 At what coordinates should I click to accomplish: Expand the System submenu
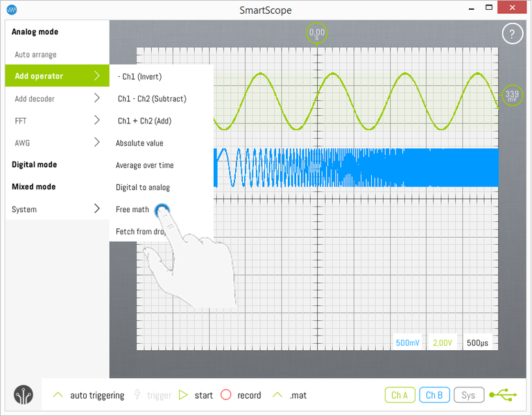point(57,209)
